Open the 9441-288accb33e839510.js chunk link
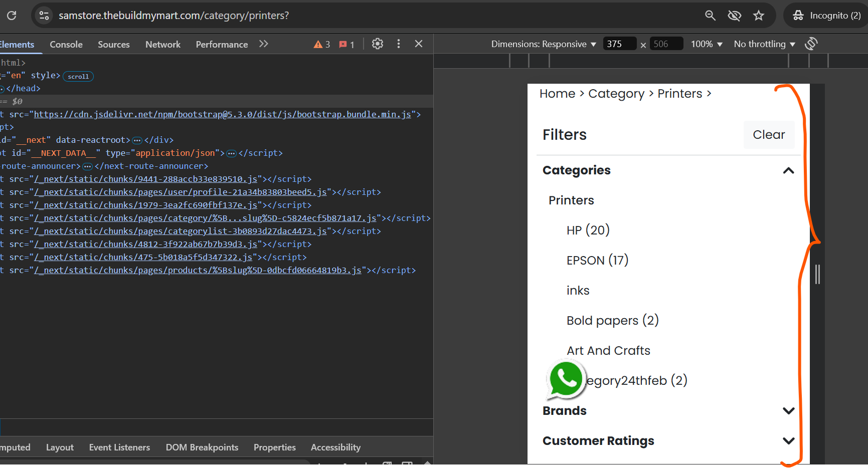The height and width of the screenshot is (469, 868). point(146,179)
